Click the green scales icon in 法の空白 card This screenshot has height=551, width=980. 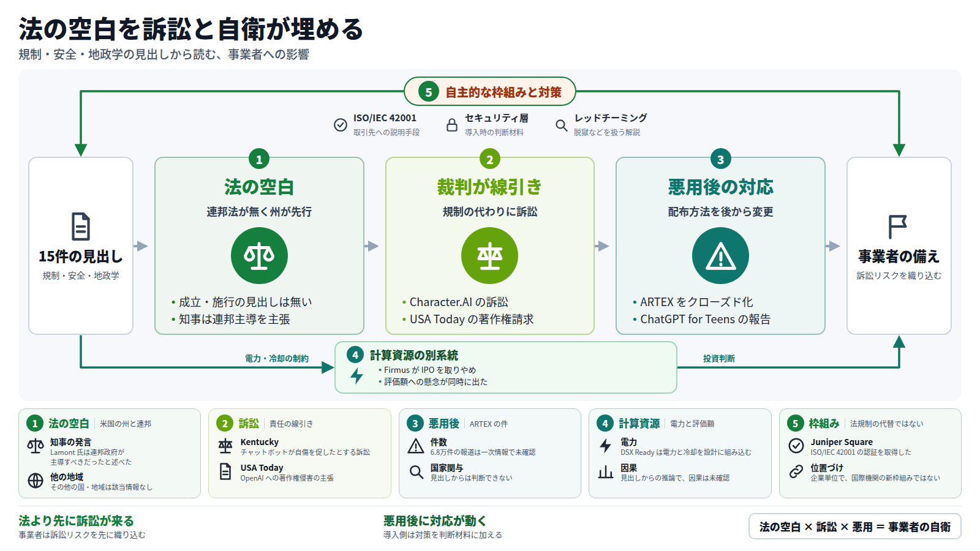(259, 255)
